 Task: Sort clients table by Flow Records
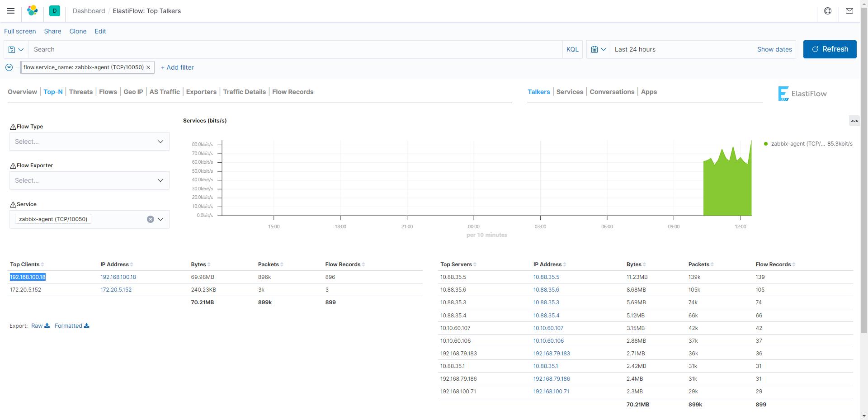click(x=345, y=264)
